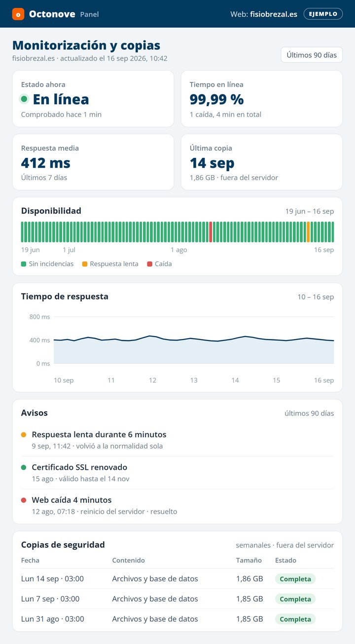Click the 1,86 GB size in backups table
Viewport: 355px width, 644px height.
pyautogui.click(x=249, y=579)
